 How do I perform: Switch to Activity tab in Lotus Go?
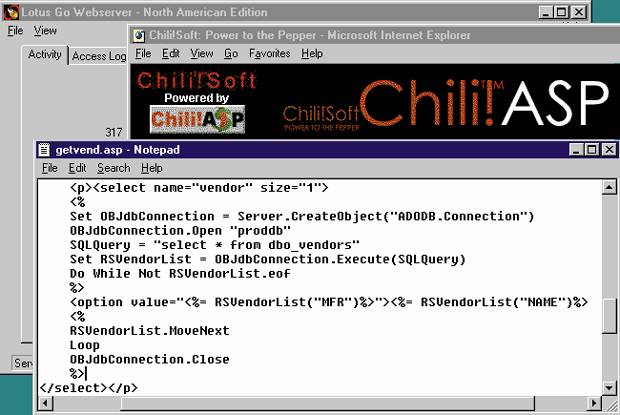click(45, 55)
